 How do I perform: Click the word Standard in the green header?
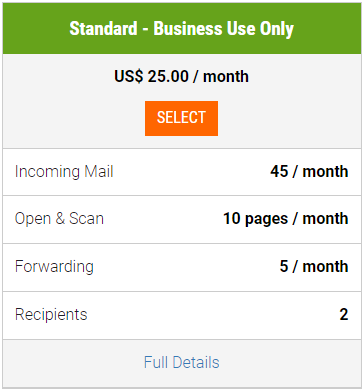point(103,29)
